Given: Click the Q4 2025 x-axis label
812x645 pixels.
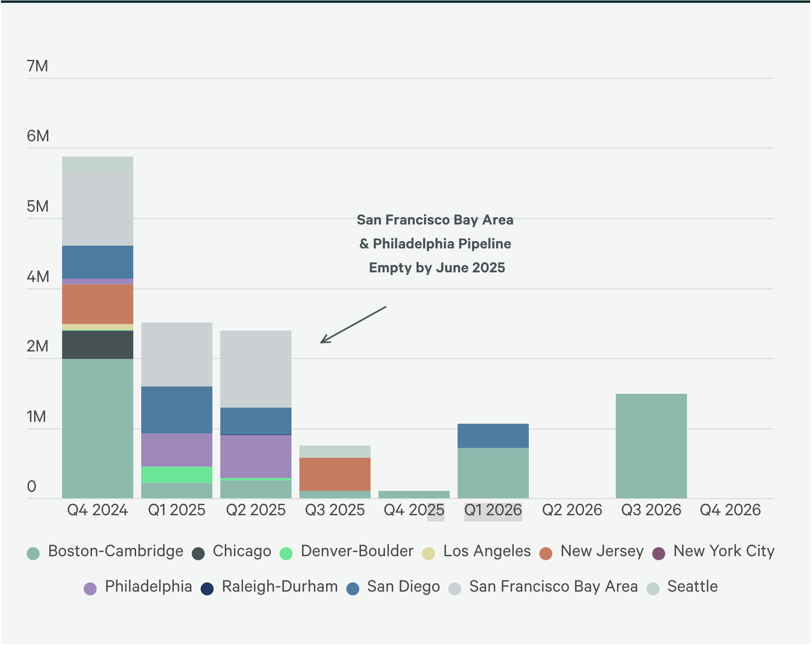Looking at the screenshot, I should (414, 510).
